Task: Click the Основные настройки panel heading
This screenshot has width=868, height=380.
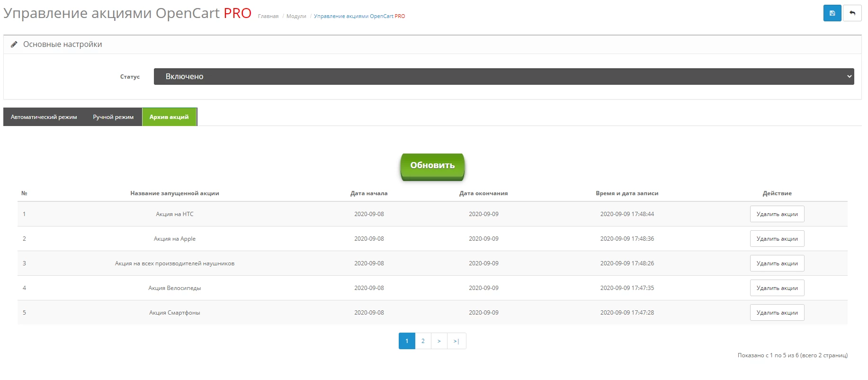Action: tap(63, 44)
